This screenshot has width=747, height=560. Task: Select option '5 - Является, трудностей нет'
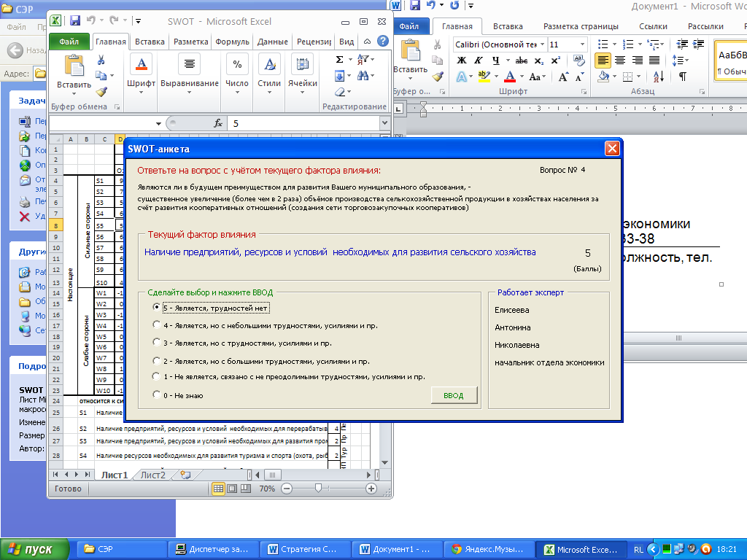[x=156, y=308]
